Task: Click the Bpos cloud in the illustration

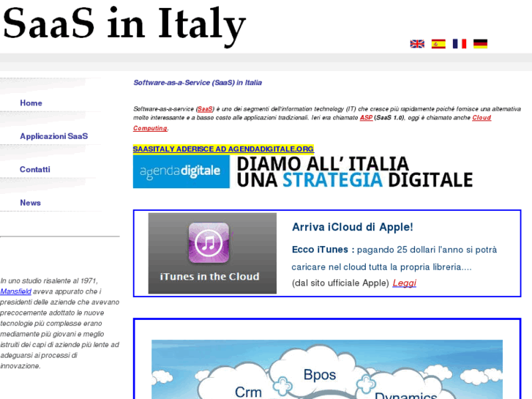Action: click(320, 375)
